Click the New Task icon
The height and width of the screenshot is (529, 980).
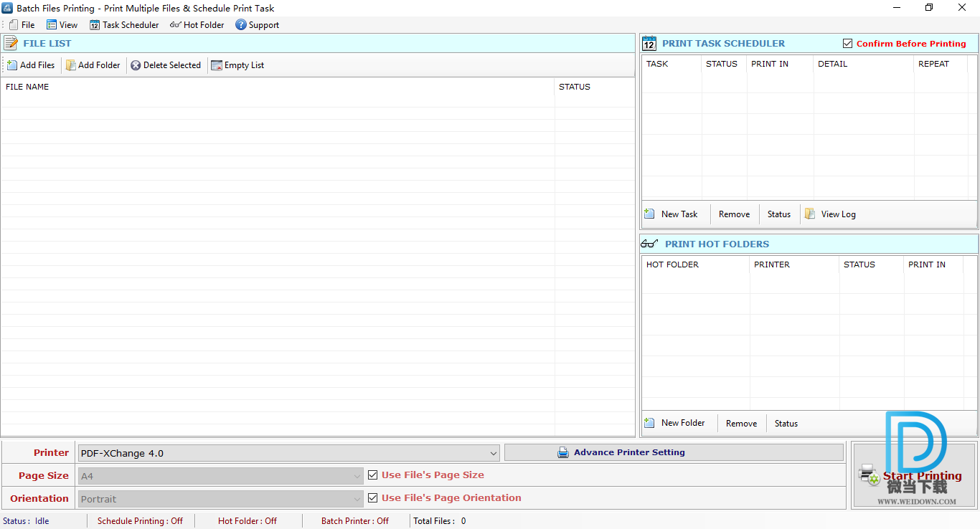[649, 214]
